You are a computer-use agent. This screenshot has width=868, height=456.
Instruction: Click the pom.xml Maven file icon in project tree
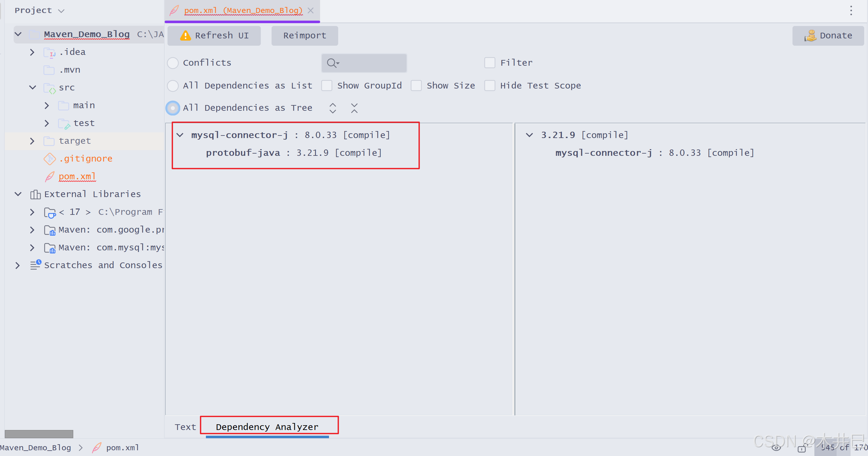coord(49,177)
